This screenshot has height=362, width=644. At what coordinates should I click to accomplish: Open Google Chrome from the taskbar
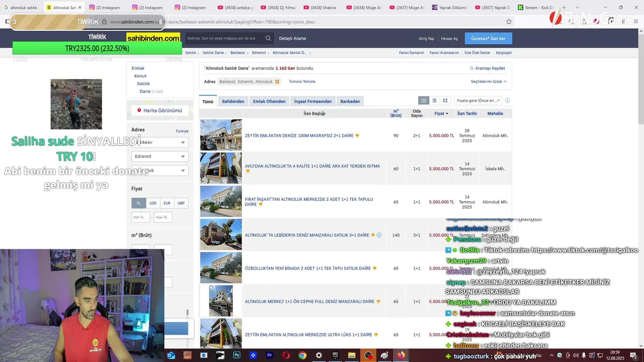pos(302,355)
